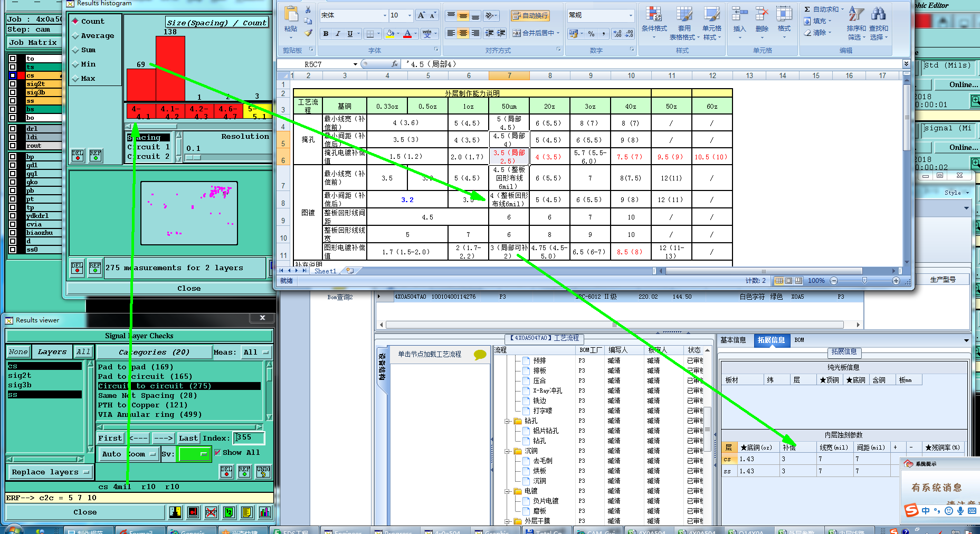Click the Cut scissors icon in Excel
980x534 pixels.
coord(308,10)
